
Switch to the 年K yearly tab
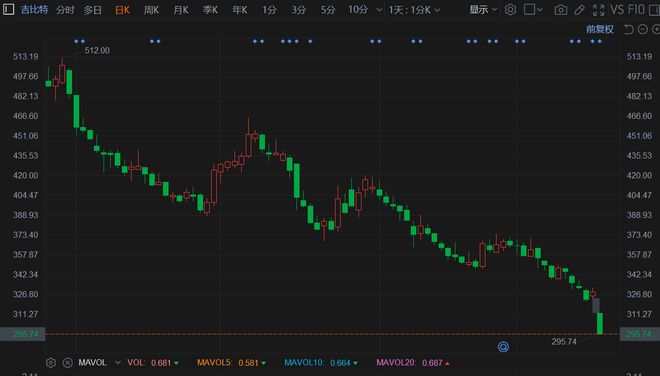coord(240,10)
